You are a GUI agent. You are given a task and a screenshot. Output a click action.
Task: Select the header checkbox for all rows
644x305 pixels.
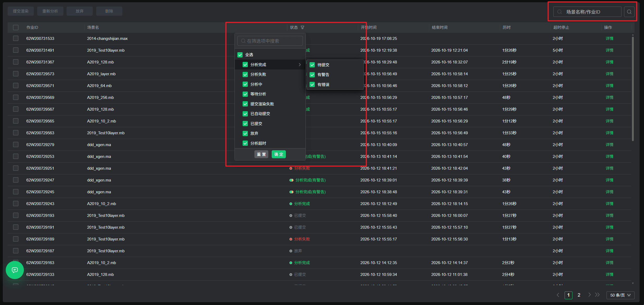pyautogui.click(x=16, y=28)
